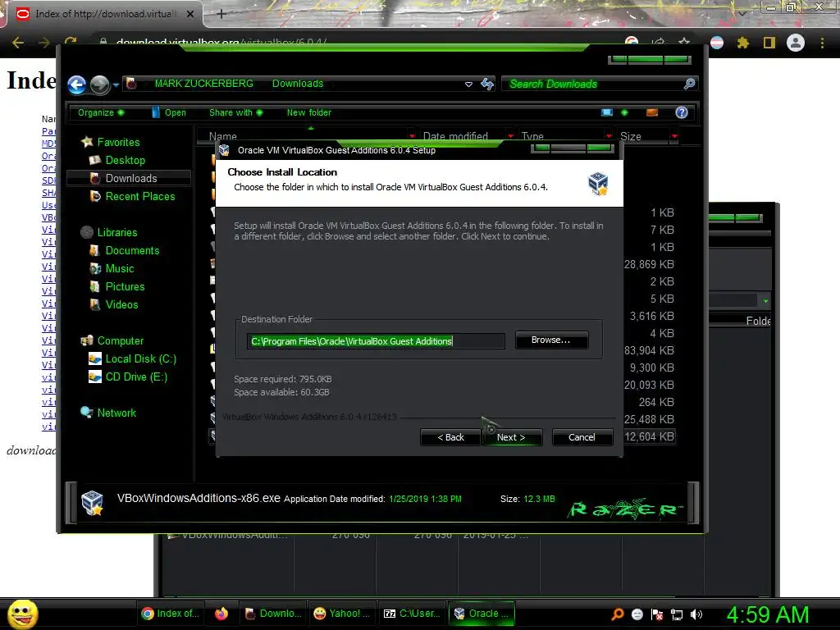Screen dimensions: 840x630
Task: Open the Name column filter dropdown
Action: [x=412, y=135]
